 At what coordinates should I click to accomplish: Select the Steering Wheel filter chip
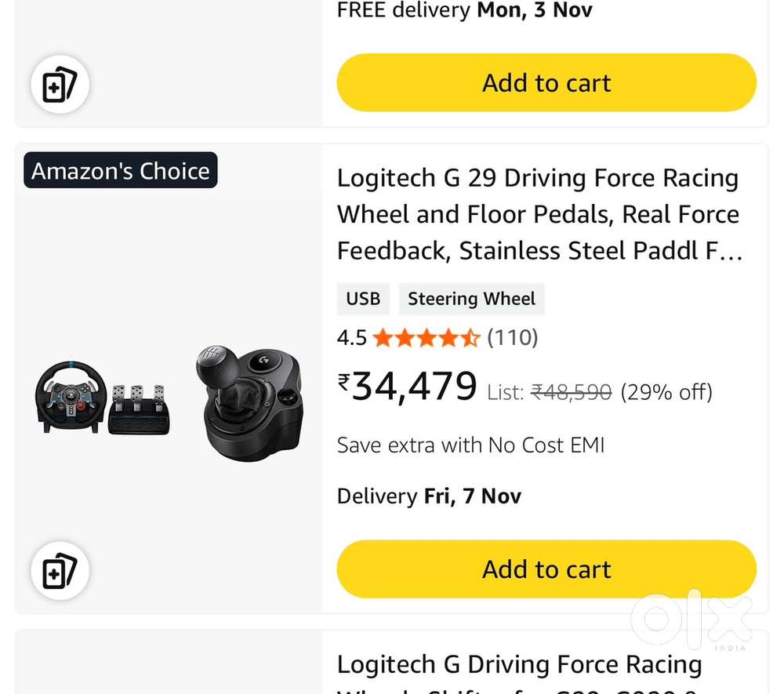(x=471, y=299)
